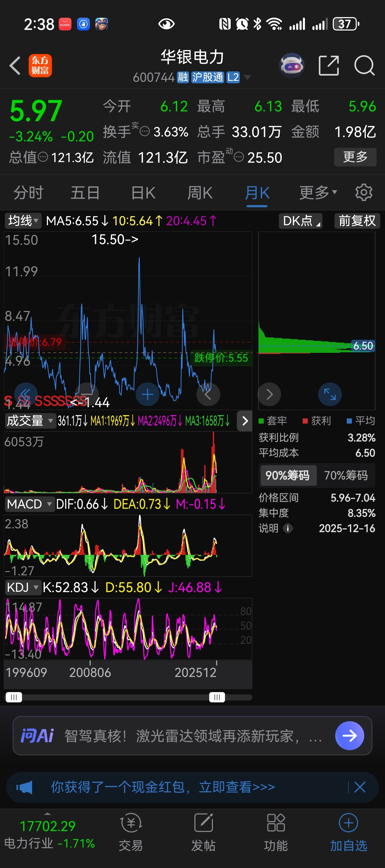Tap the KDJ indicator chart

(x=128, y=629)
